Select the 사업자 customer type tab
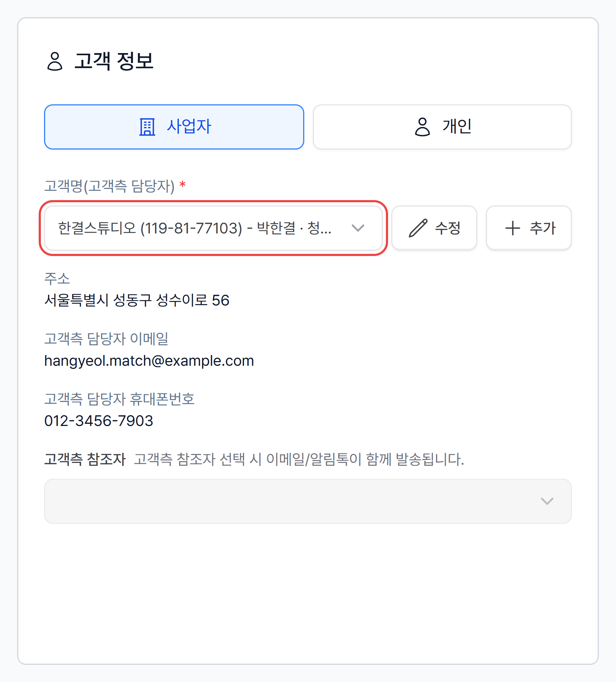 tap(174, 127)
